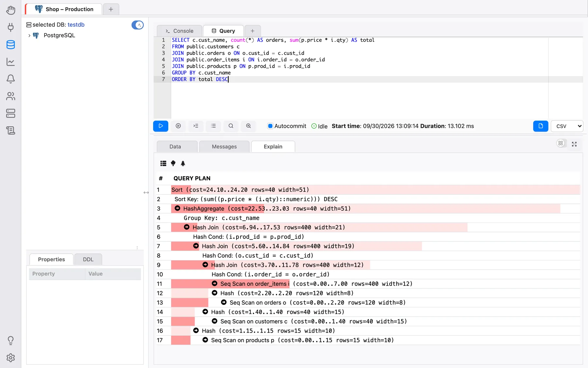Click the magnifier explain button
The height and width of the screenshot is (368, 588).
pos(231,126)
